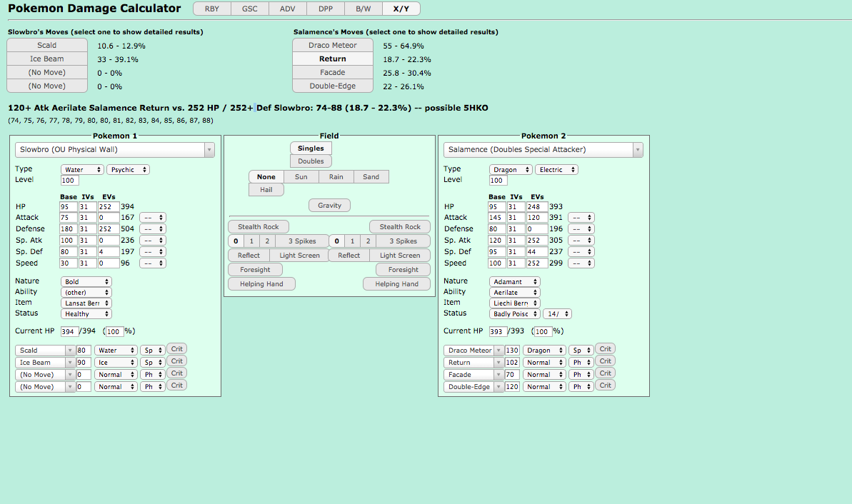Image resolution: width=852 pixels, height=504 pixels.
Task: Open Salamence's Liechi Berry item dropdown
Action: pyautogui.click(x=515, y=303)
